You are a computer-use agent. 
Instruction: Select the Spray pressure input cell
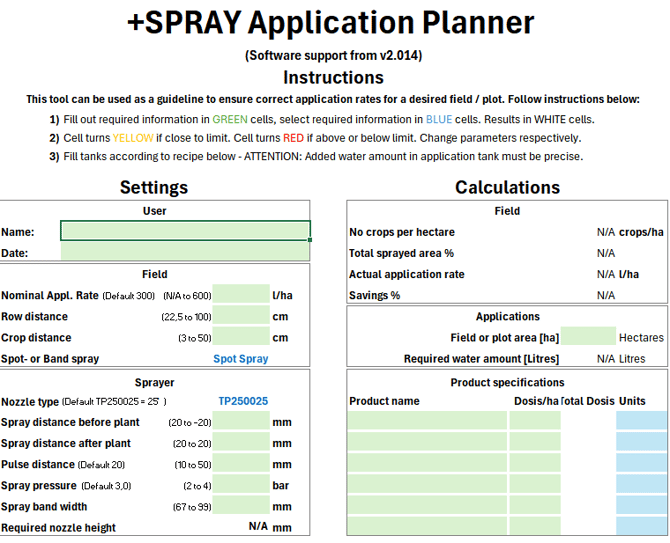click(x=241, y=485)
